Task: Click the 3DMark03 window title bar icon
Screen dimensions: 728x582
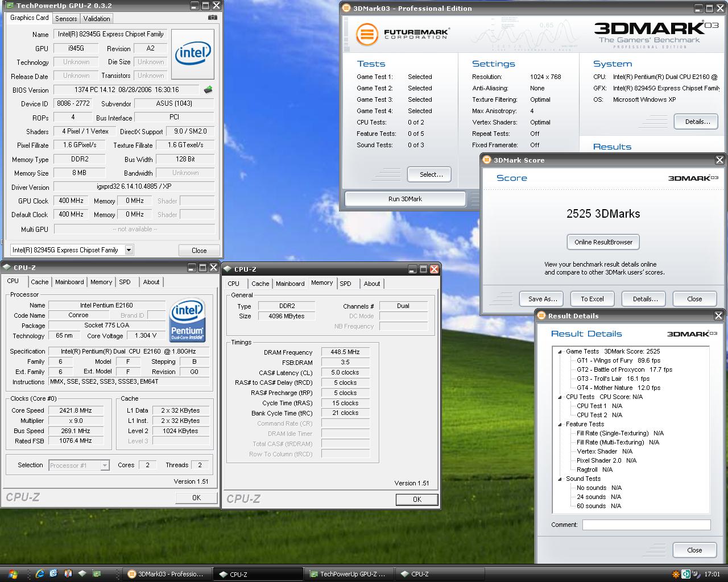Action: click(x=346, y=8)
